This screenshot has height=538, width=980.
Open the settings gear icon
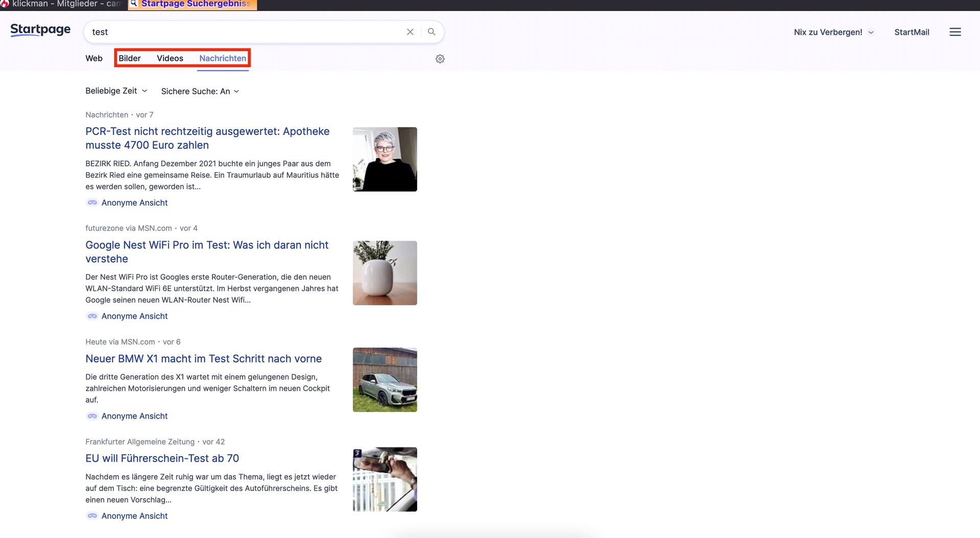click(440, 59)
